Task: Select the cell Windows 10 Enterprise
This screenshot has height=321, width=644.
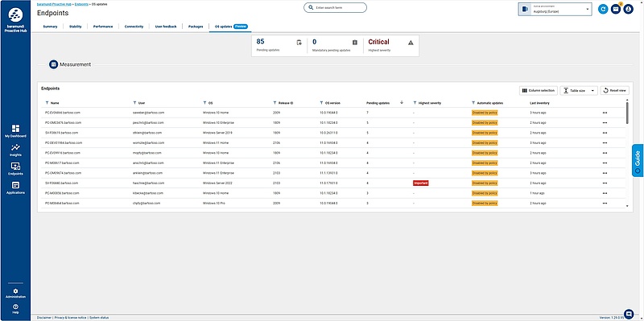Action: (218, 123)
